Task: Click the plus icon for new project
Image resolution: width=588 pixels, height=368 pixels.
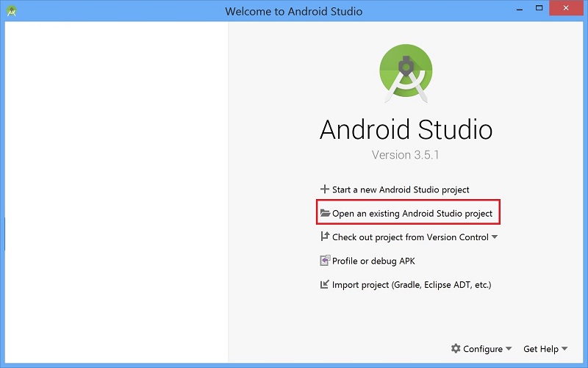Action: tap(325, 190)
